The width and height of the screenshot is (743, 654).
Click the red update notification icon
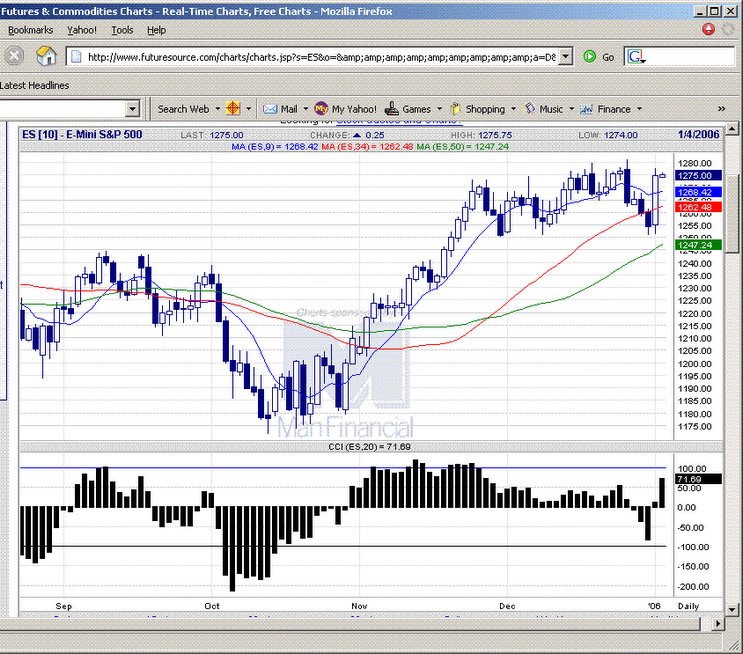(708, 29)
